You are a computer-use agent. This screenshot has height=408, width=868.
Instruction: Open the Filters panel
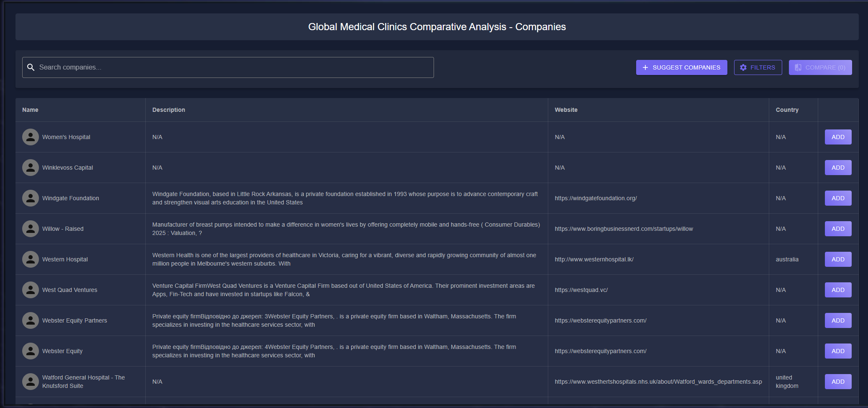758,67
